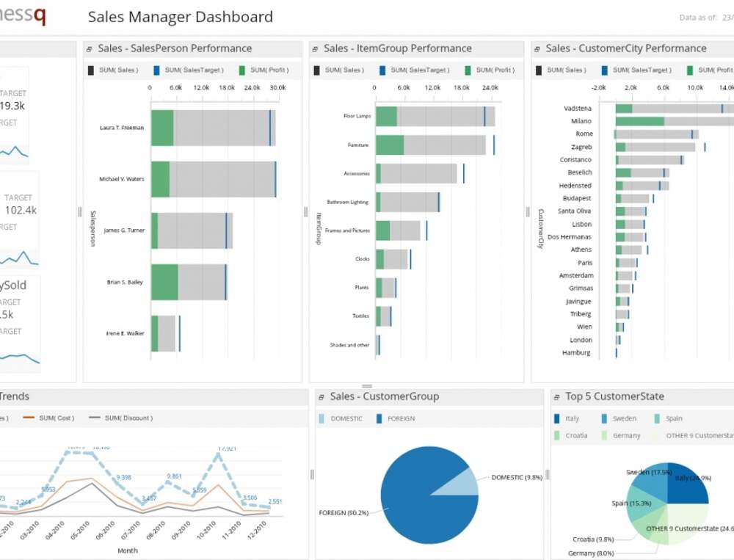Click the 17,921 data point on Trends line

[x=217, y=455]
